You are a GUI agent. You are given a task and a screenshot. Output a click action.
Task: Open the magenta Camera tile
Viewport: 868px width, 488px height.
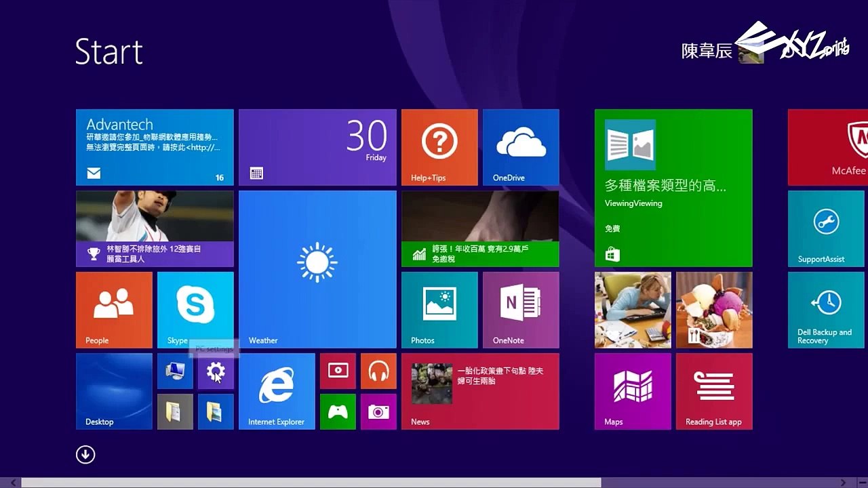(x=378, y=411)
